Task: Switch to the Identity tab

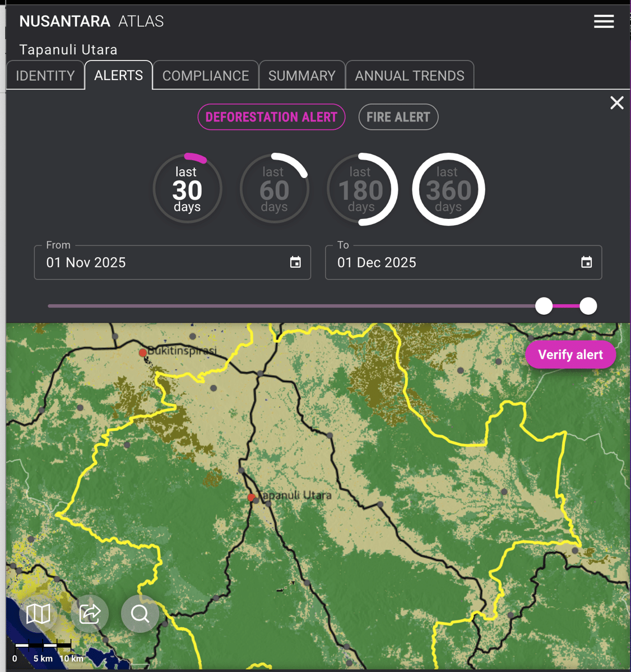Action: tap(45, 75)
